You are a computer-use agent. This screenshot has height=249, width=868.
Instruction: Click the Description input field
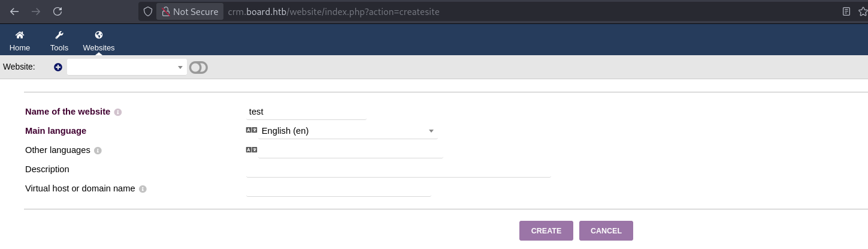(398, 169)
